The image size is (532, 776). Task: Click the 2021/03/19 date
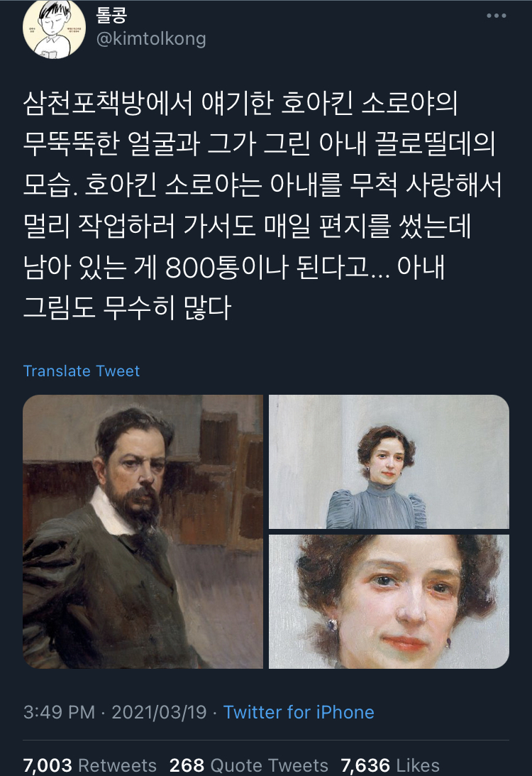[159, 711]
